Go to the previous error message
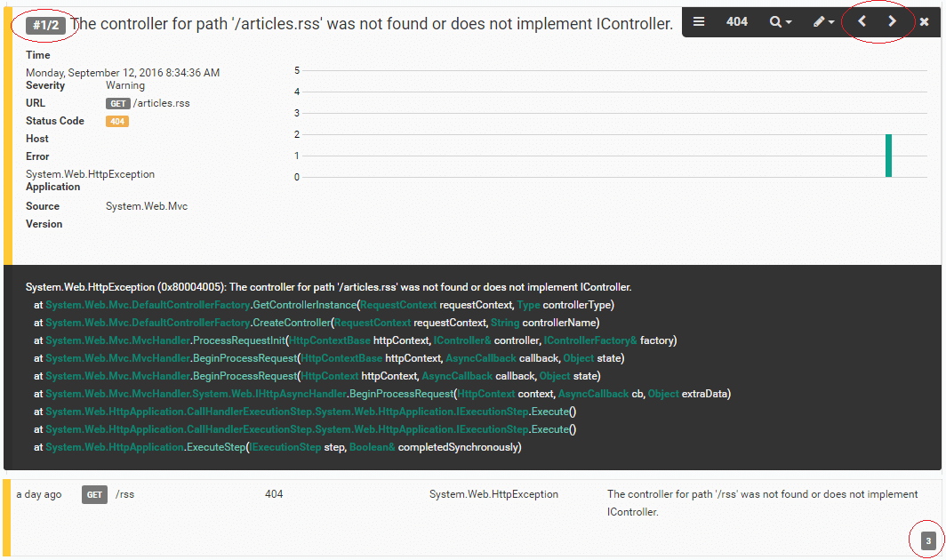The image size is (946, 560). click(862, 22)
